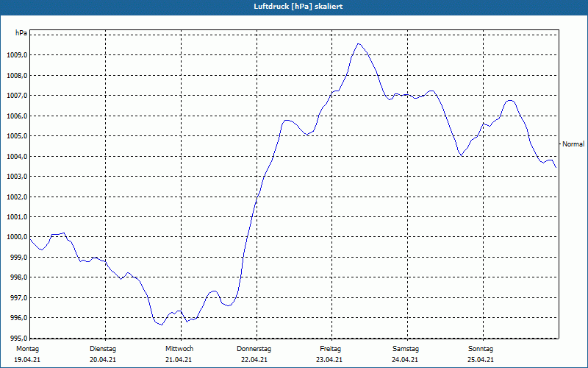The image size is (588, 368).
Task: Click the 1003,0 y-axis value
Action: coord(17,177)
